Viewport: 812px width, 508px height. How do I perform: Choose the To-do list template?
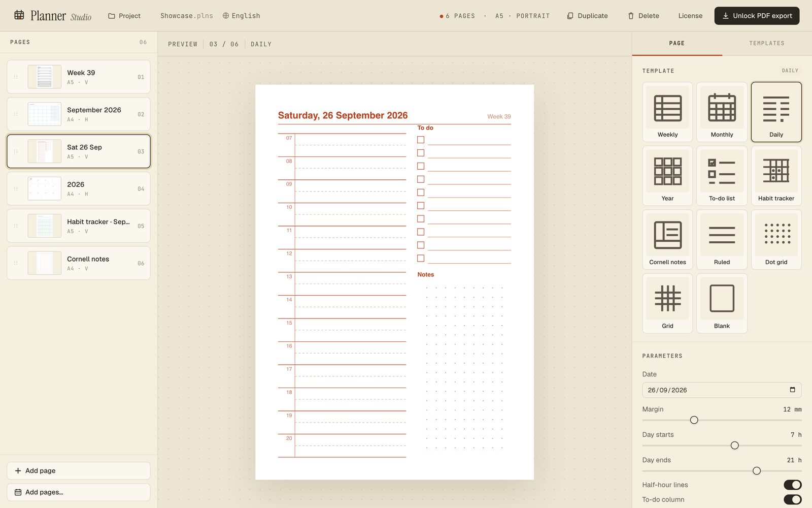pos(722,176)
